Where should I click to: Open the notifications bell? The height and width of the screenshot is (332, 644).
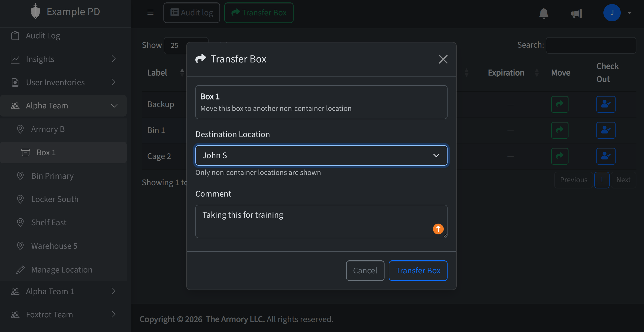tap(544, 13)
